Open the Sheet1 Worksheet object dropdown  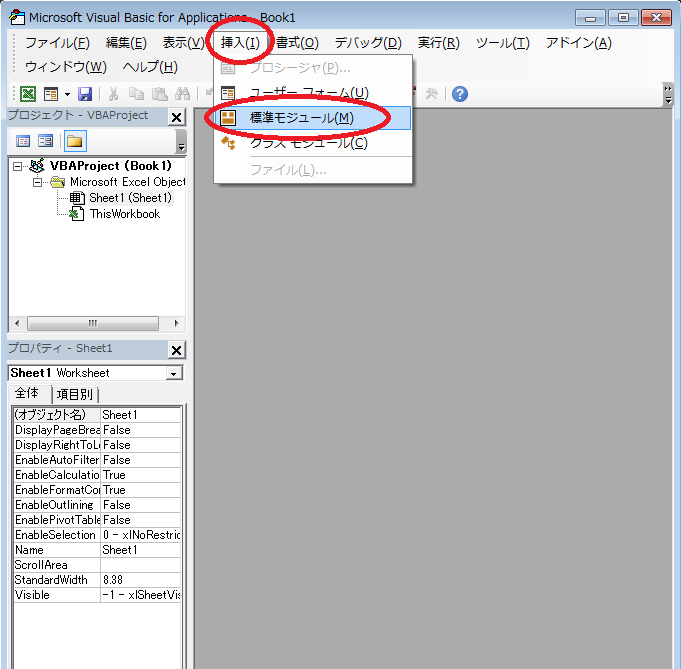(x=174, y=374)
